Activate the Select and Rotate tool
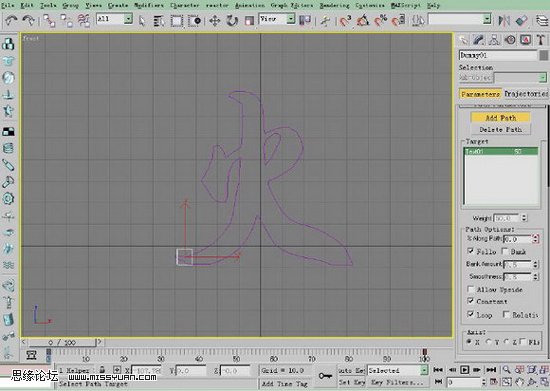 click(x=232, y=21)
